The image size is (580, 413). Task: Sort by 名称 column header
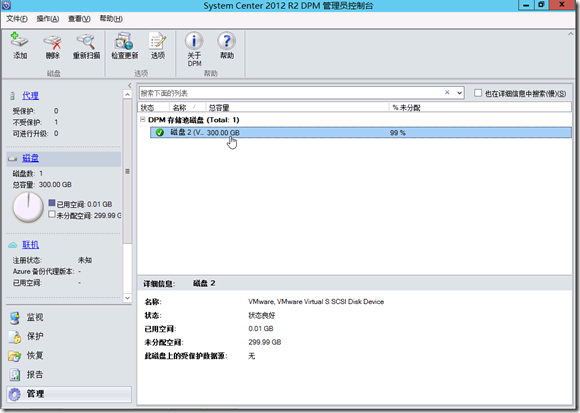click(x=187, y=108)
